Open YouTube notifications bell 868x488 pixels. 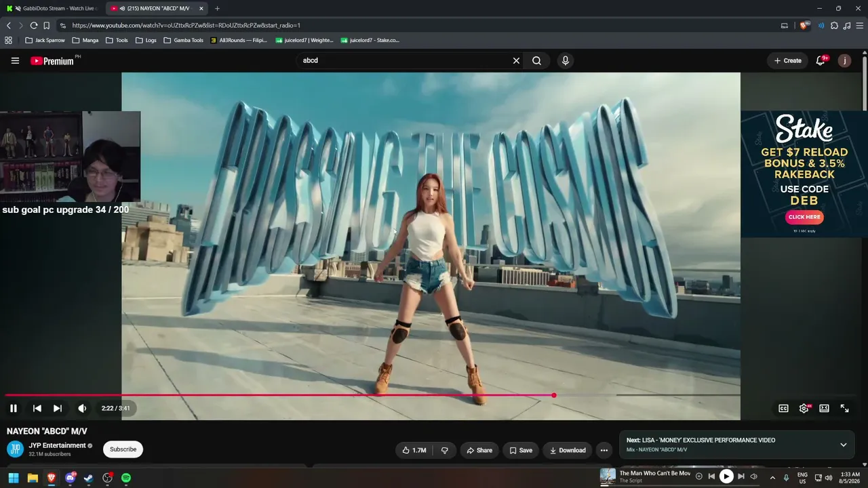821,60
